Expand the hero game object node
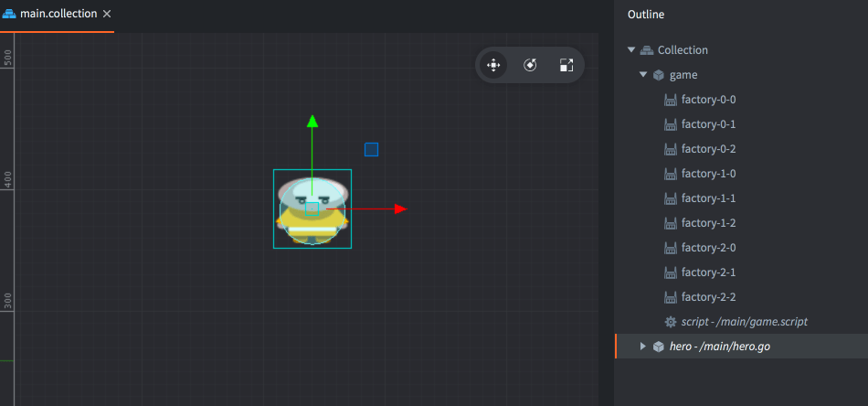Image resolution: width=868 pixels, height=406 pixels. click(x=643, y=347)
